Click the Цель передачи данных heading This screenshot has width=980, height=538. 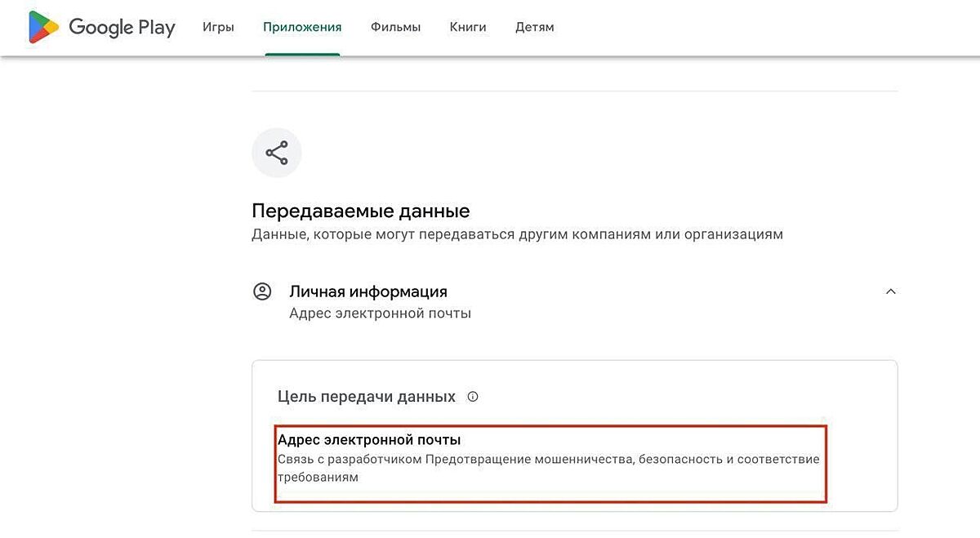coord(367,397)
